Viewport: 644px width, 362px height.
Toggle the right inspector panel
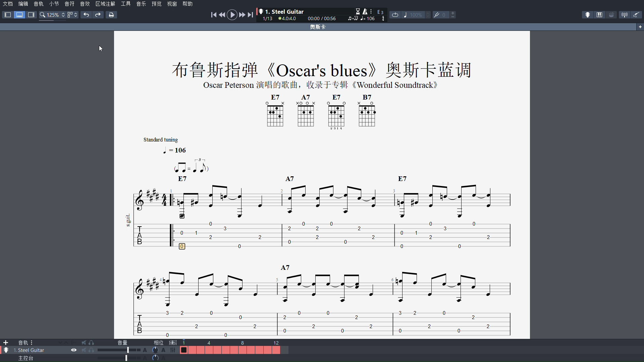click(31, 15)
